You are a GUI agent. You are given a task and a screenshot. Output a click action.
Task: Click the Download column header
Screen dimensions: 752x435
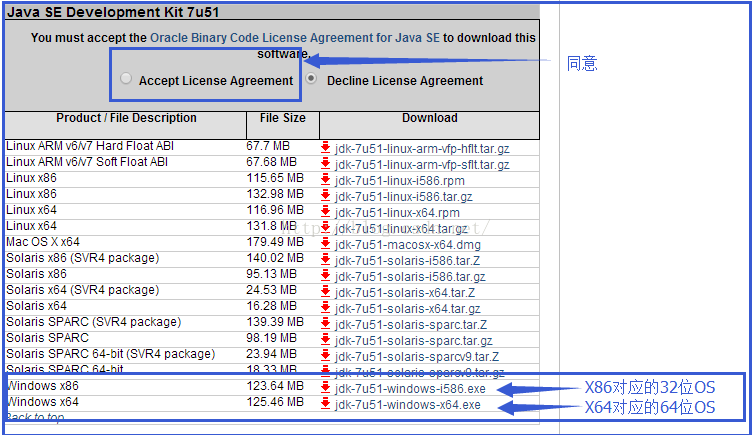(x=430, y=118)
